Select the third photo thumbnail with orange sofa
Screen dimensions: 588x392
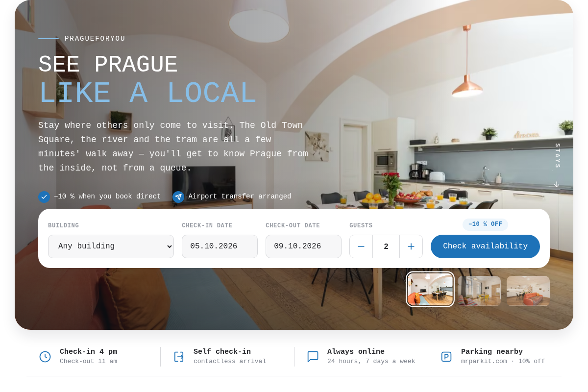point(528,291)
